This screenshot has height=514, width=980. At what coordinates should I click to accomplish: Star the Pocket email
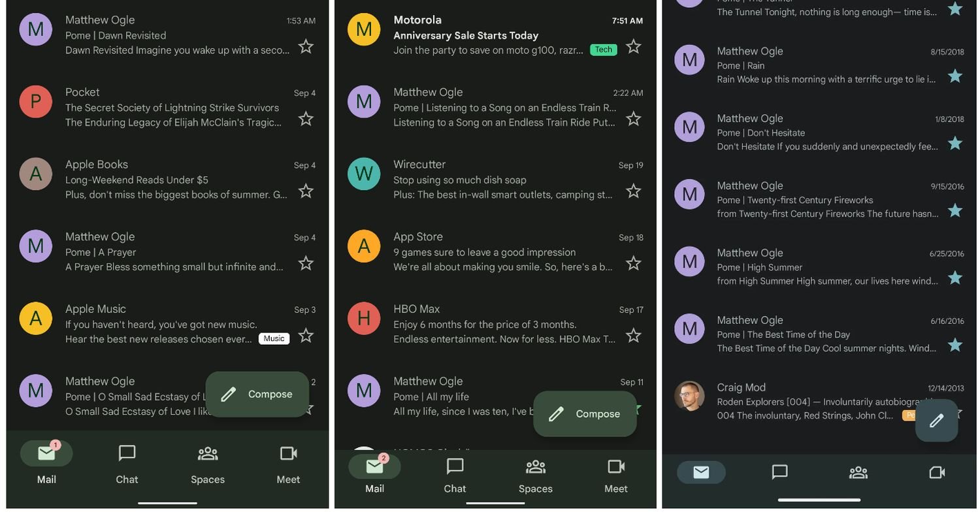tap(305, 119)
